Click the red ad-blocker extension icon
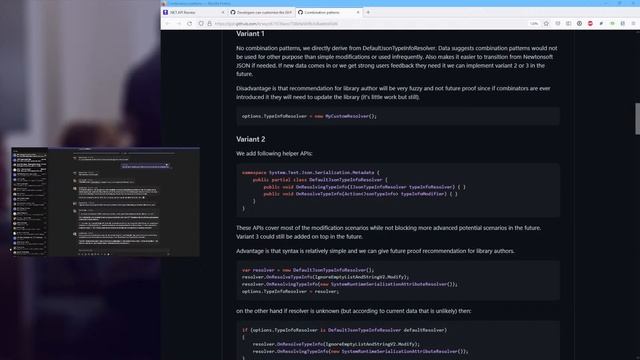Screen dimensions: 640x360 pyautogui.click(x=590, y=24)
